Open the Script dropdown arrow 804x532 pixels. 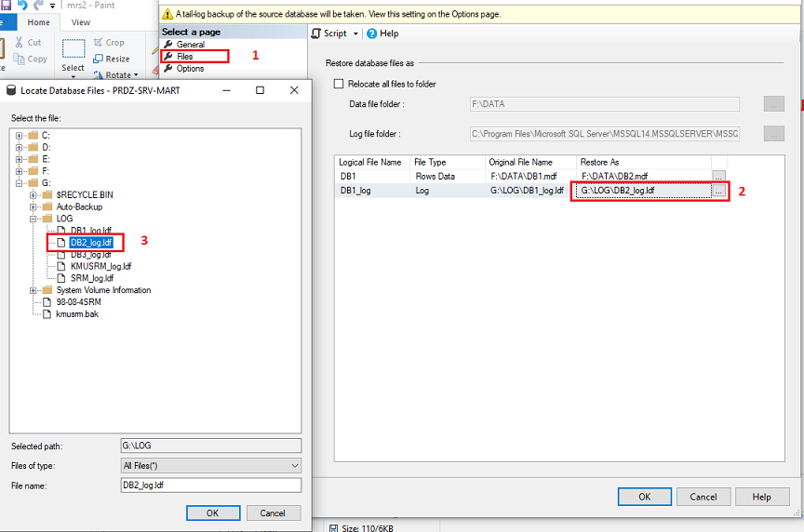point(356,33)
